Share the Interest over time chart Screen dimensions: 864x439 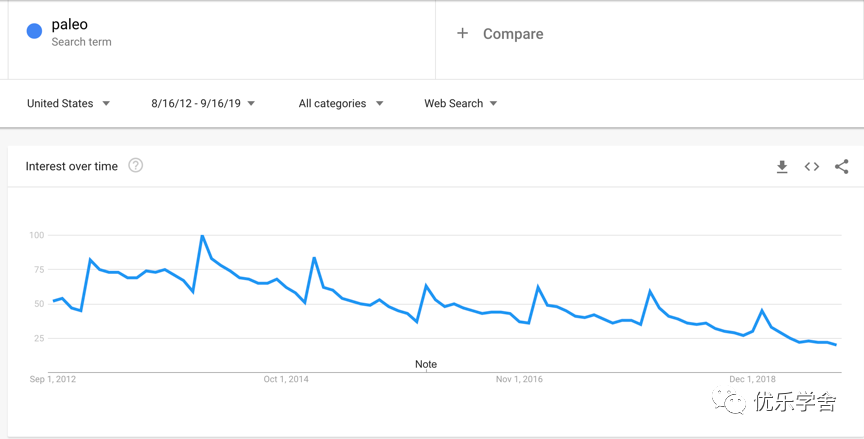point(842,167)
